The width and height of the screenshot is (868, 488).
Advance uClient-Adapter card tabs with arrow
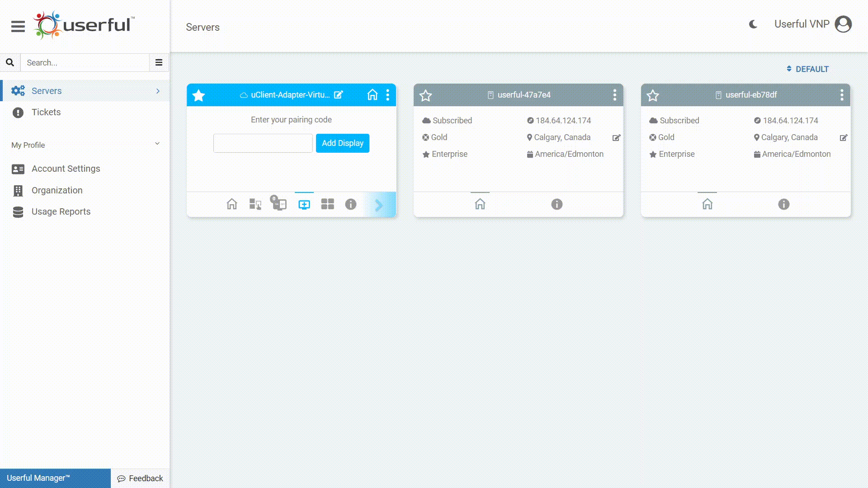pyautogui.click(x=379, y=205)
